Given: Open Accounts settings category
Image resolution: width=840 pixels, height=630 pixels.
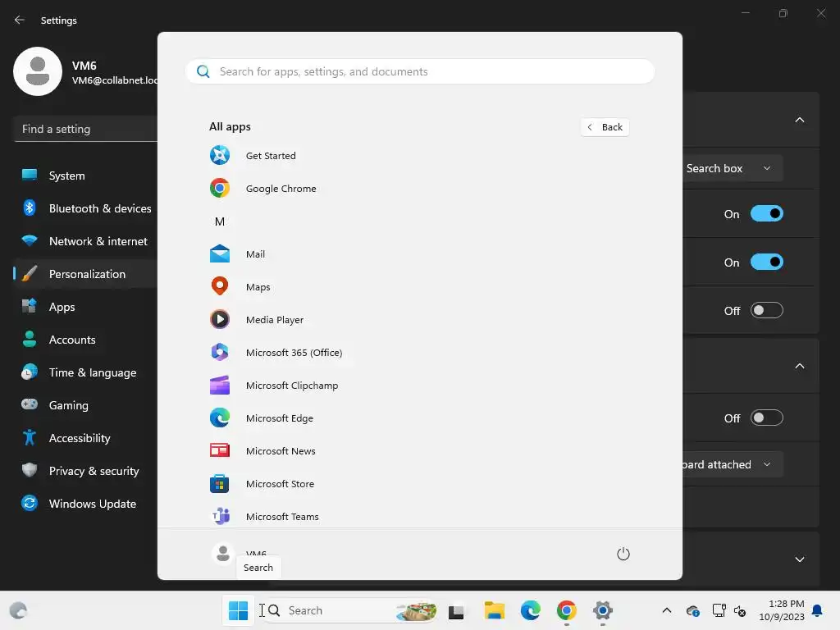Looking at the screenshot, I should [x=85, y=340].
